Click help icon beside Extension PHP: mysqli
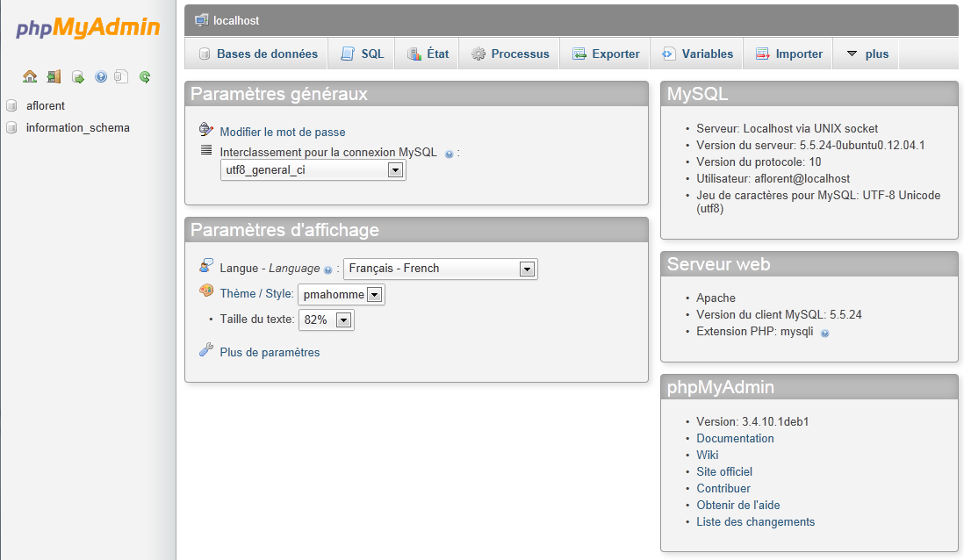The width and height of the screenshot is (964, 560). click(x=825, y=334)
